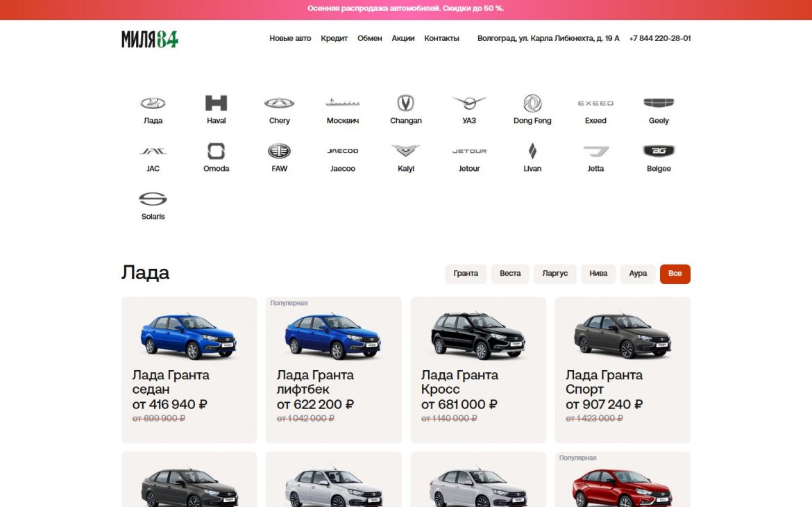Choose the Chery brand logo
The width and height of the screenshot is (812, 507).
coord(279,103)
